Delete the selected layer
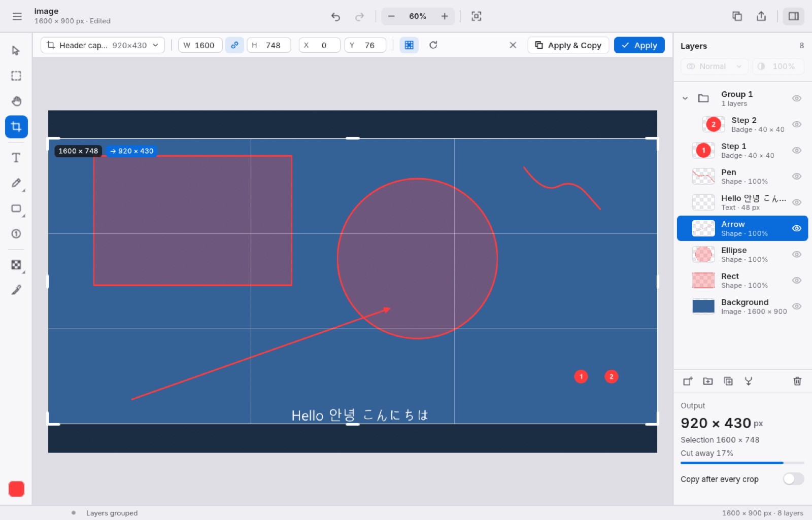Image resolution: width=812 pixels, height=520 pixels. coord(797,381)
